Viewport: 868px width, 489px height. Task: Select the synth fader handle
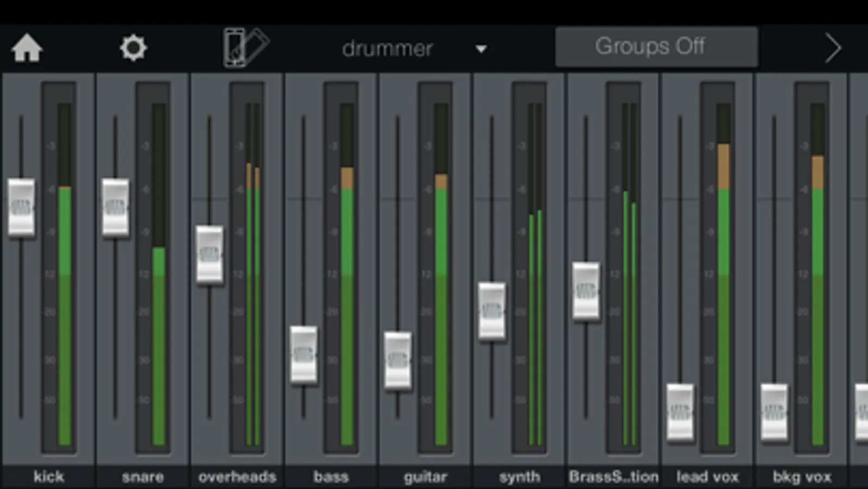click(492, 311)
